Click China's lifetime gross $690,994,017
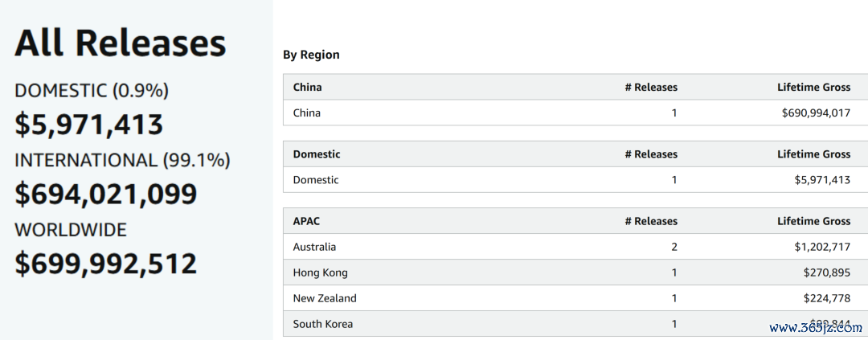868x340 pixels. click(x=816, y=113)
